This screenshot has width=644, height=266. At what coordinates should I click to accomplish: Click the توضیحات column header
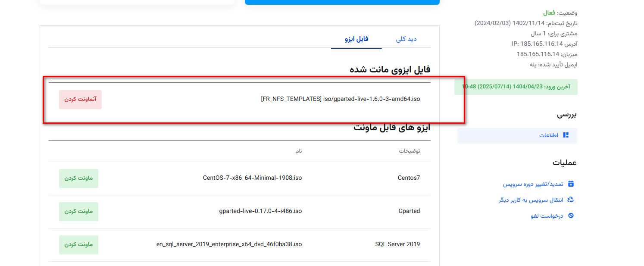[410, 151]
